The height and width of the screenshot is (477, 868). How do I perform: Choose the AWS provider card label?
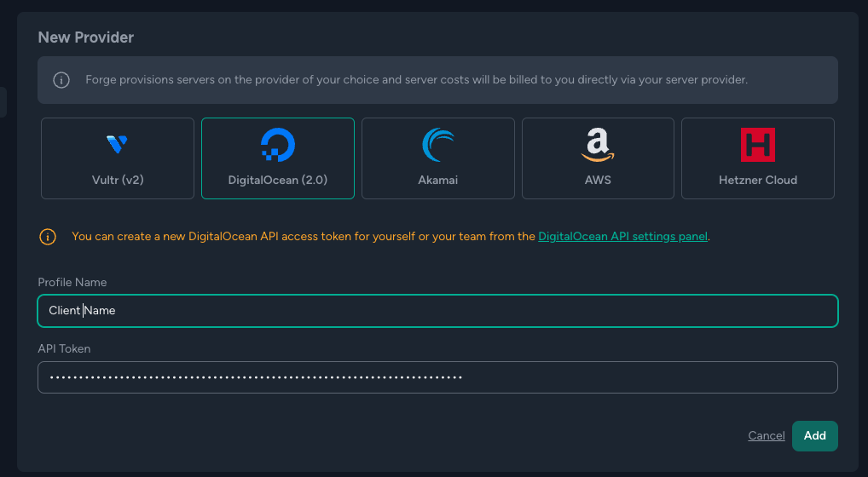tap(598, 181)
